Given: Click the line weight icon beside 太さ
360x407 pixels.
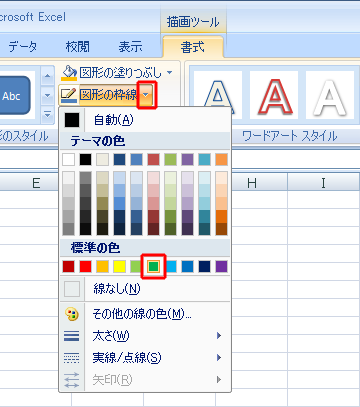Looking at the screenshot, I should 72,336.
